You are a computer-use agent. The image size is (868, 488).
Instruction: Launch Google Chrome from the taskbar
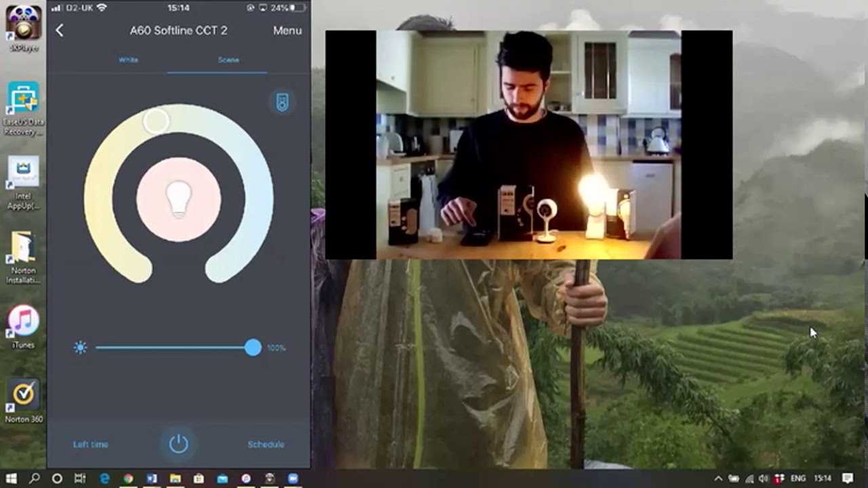point(128,479)
